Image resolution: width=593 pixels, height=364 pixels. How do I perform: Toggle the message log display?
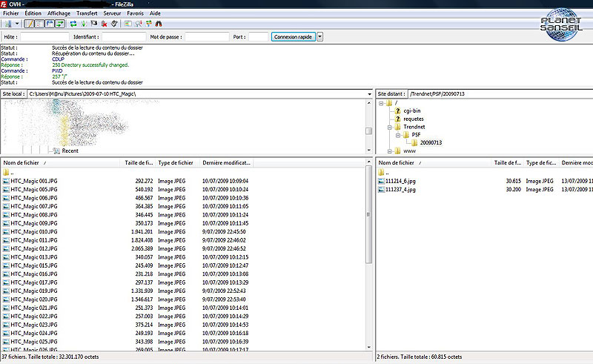click(x=29, y=24)
